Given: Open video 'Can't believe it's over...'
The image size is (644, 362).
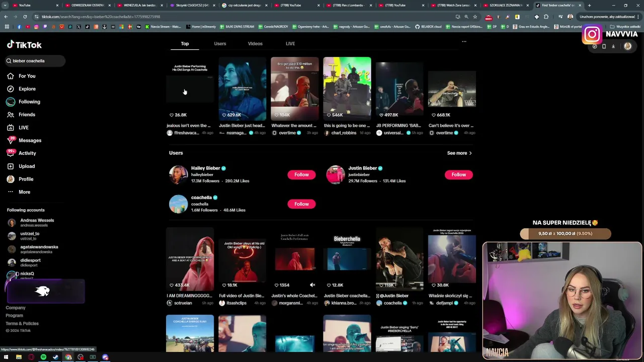Looking at the screenshot, I should (451, 88).
